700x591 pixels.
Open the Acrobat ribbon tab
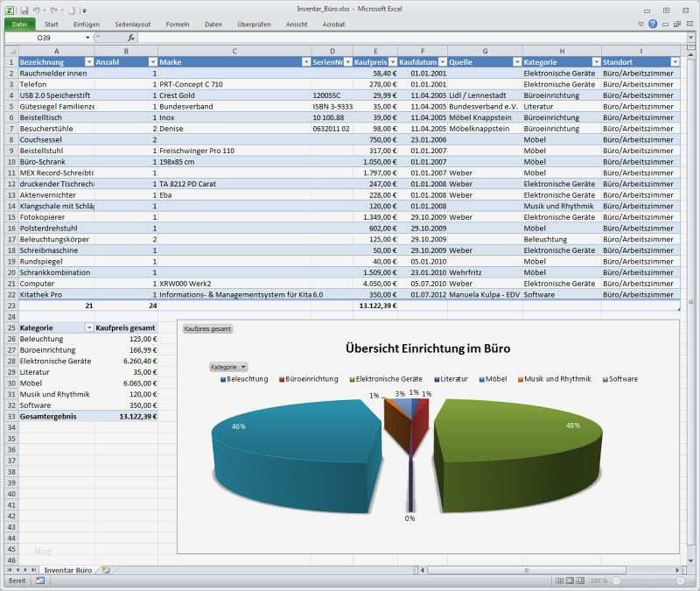pyautogui.click(x=334, y=25)
